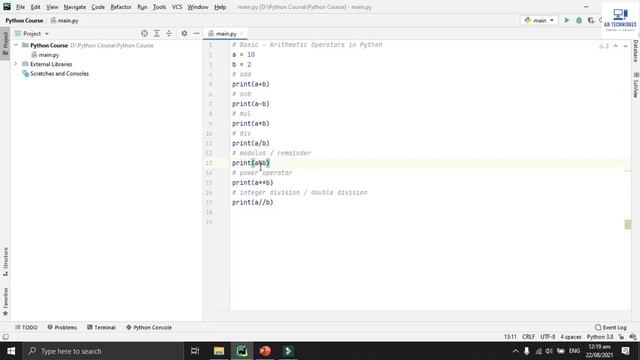
Task: Open the Problems tool window
Action: coord(62,327)
